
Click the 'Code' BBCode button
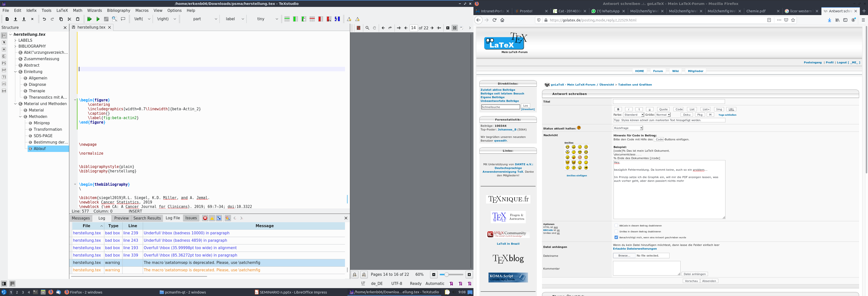point(679,109)
